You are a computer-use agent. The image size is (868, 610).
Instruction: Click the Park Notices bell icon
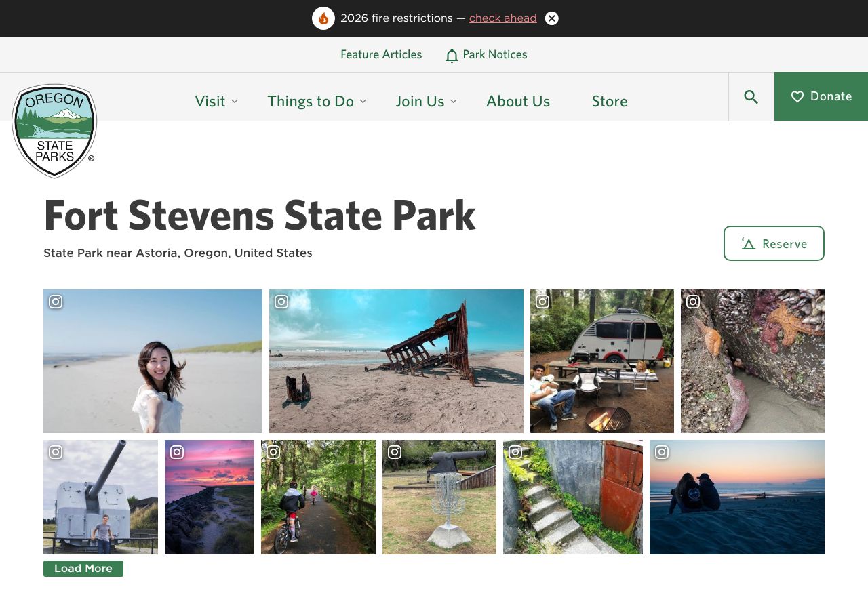tap(452, 55)
